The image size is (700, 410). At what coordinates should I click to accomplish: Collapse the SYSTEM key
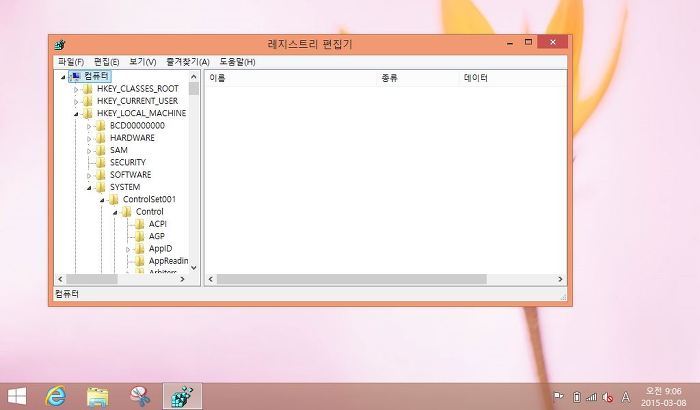[89, 188]
